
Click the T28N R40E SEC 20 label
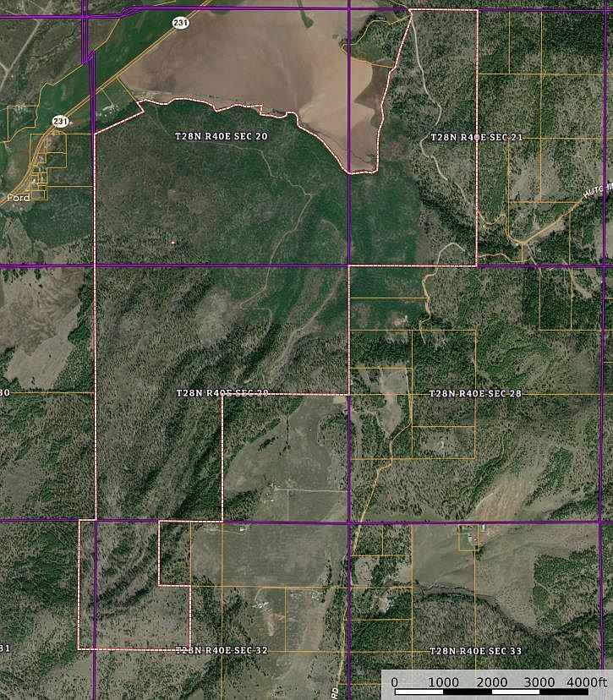pos(222,137)
